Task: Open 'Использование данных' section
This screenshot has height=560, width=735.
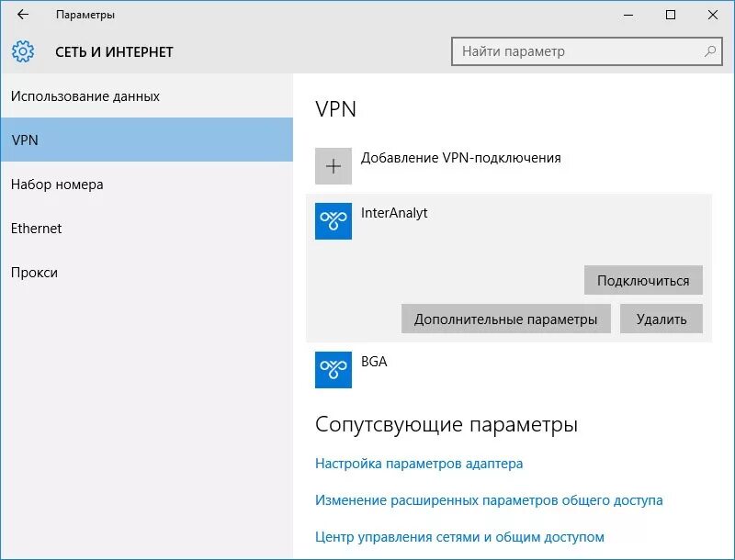Action: [147, 96]
